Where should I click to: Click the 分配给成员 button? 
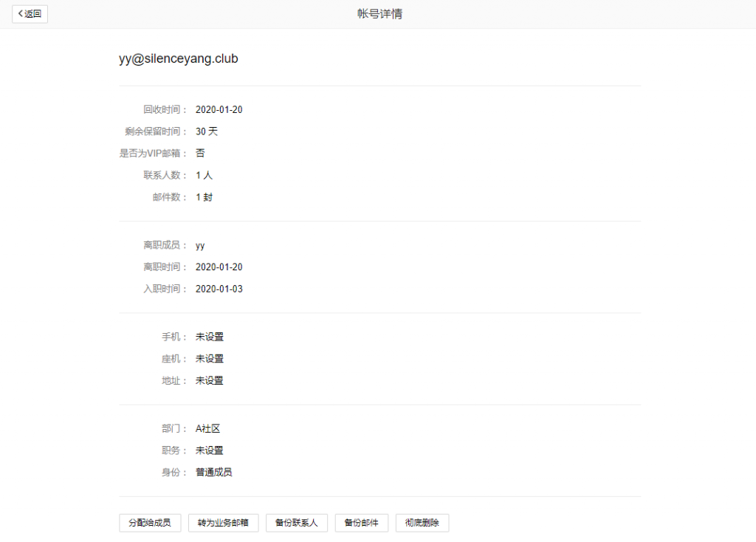[150, 523]
